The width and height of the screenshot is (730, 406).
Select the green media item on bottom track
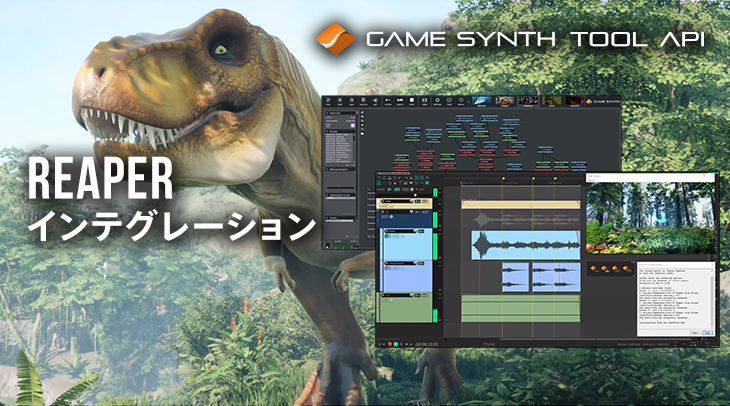(520, 308)
